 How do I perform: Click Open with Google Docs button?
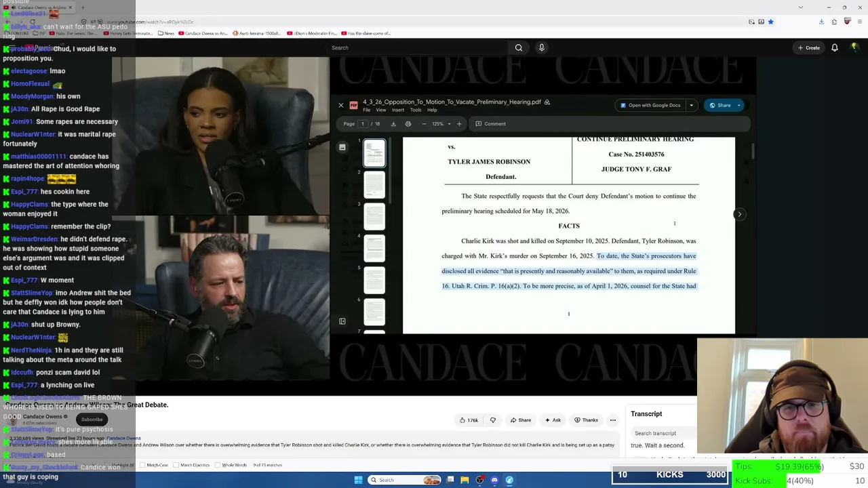[x=650, y=105]
